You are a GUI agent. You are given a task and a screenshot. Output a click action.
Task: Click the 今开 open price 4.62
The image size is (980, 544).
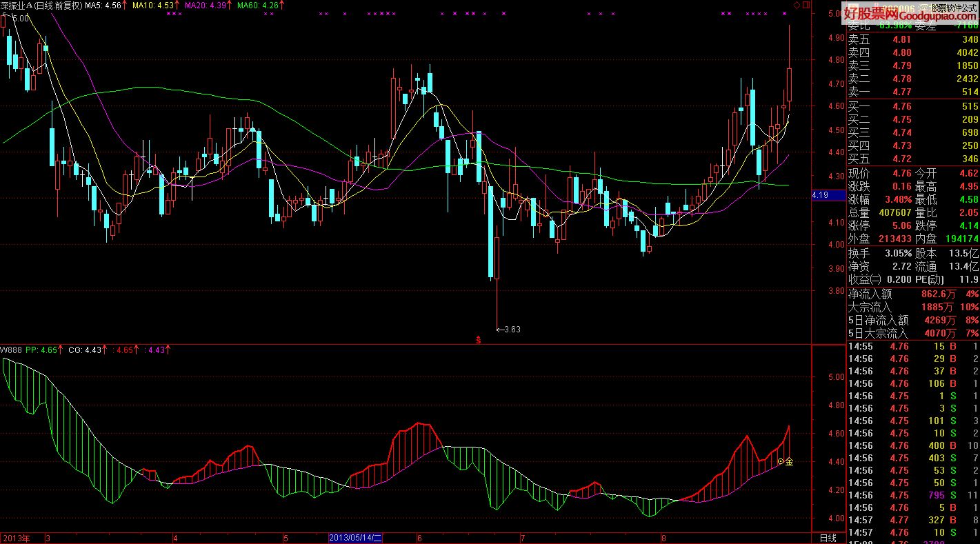(x=968, y=173)
